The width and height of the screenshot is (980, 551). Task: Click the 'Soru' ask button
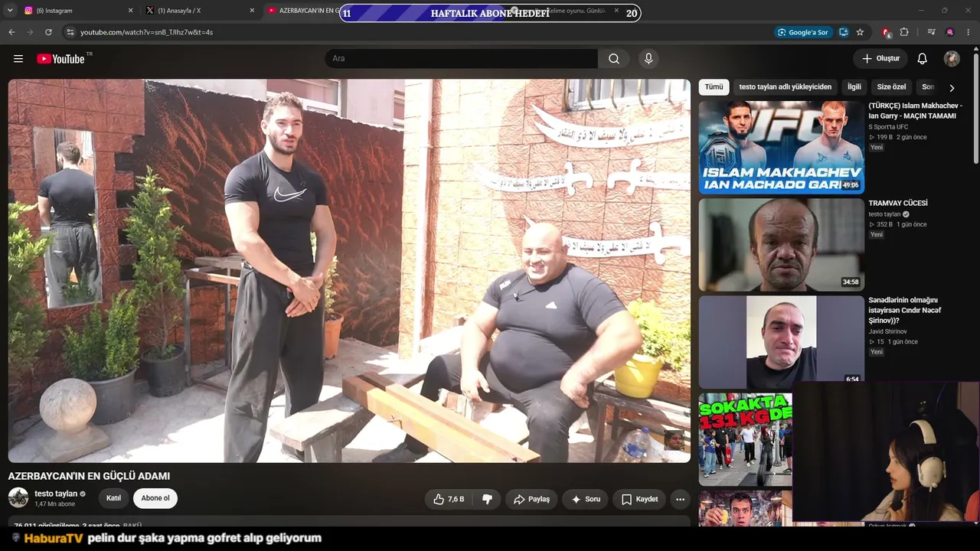click(586, 499)
